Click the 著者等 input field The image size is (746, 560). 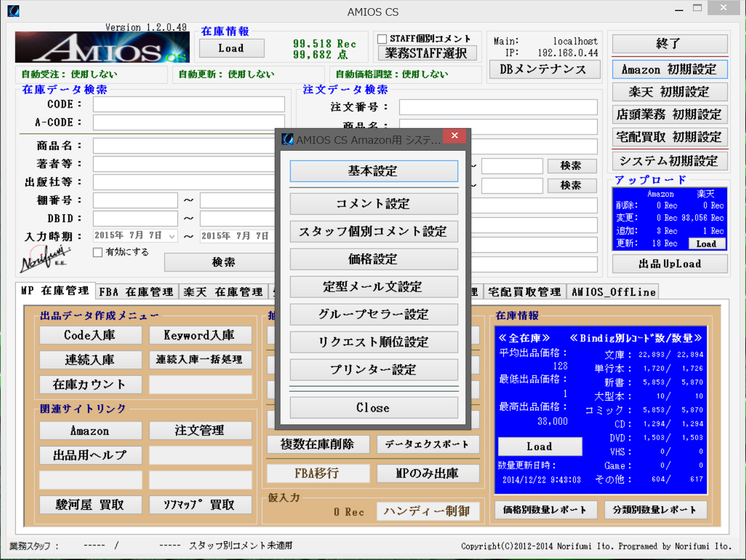[x=184, y=164]
